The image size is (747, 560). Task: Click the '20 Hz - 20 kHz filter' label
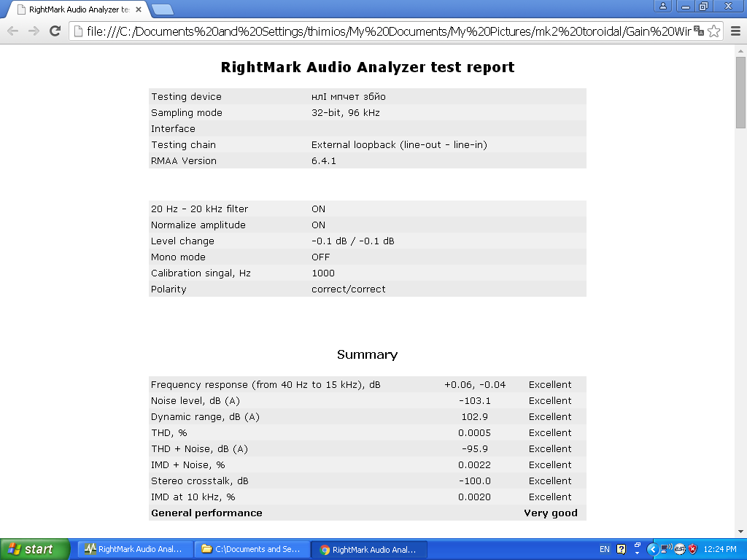tap(199, 209)
